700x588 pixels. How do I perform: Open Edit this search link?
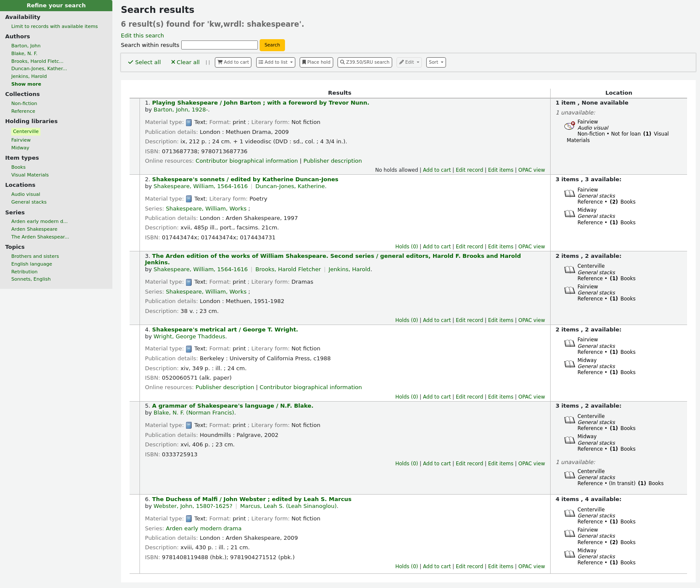(x=142, y=36)
